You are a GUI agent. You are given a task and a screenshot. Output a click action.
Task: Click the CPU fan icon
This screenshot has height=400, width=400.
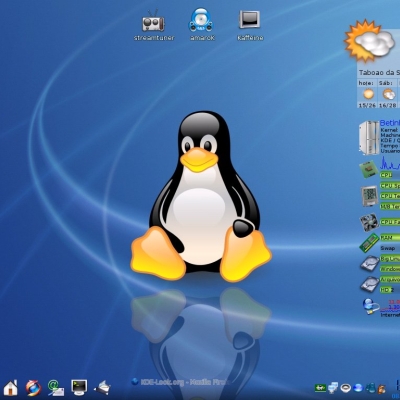pyautogui.click(x=369, y=222)
